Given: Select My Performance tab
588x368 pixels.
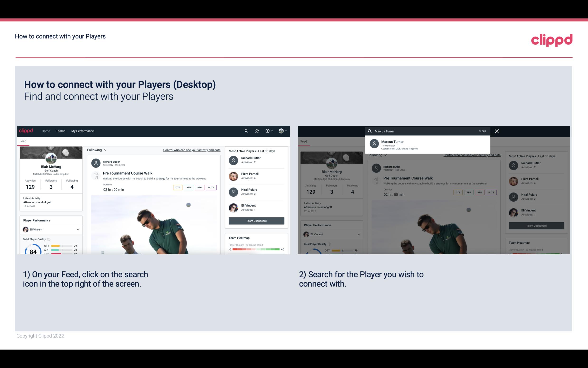Looking at the screenshot, I should pyautogui.click(x=83, y=131).
